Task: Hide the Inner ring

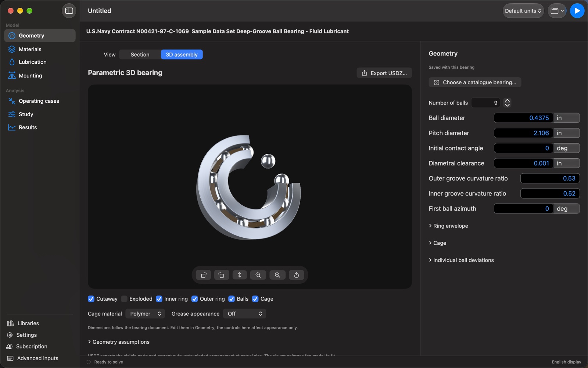Action: [x=159, y=299]
